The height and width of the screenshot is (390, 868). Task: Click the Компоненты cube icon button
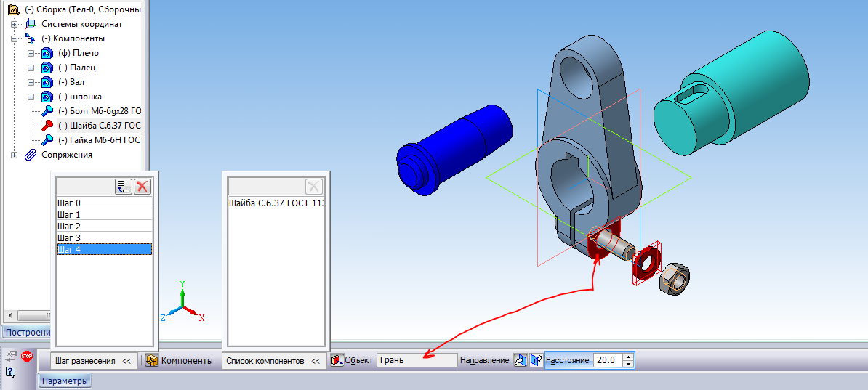pyautogui.click(x=152, y=361)
